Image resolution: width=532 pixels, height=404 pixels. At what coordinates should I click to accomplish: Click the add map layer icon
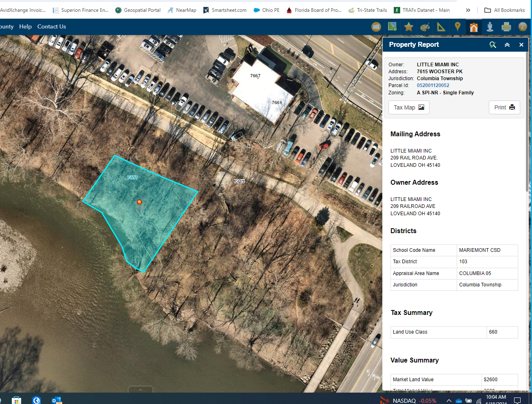pyautogui.click(x=392, y=27)
